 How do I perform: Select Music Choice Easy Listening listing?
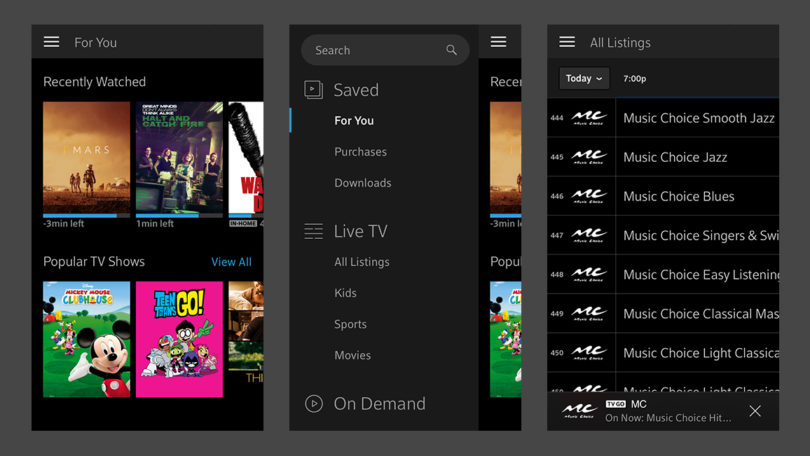(x=698, y=275)
